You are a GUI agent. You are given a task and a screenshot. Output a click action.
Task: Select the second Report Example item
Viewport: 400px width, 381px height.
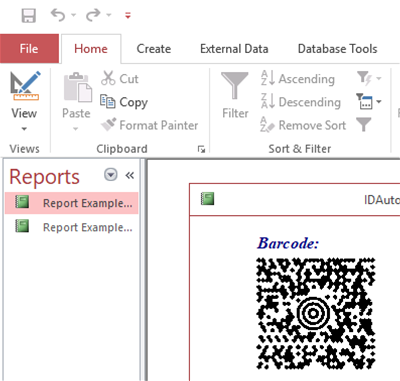(x=72, y=227)
